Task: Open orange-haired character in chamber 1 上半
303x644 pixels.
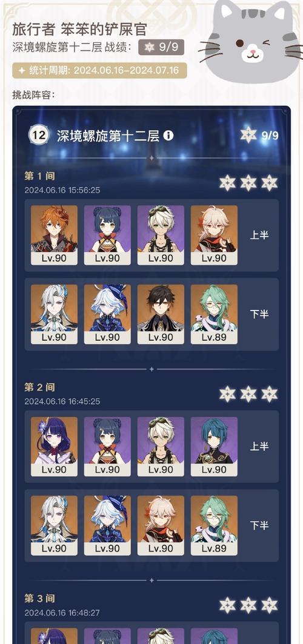Action: coord(55,235)
